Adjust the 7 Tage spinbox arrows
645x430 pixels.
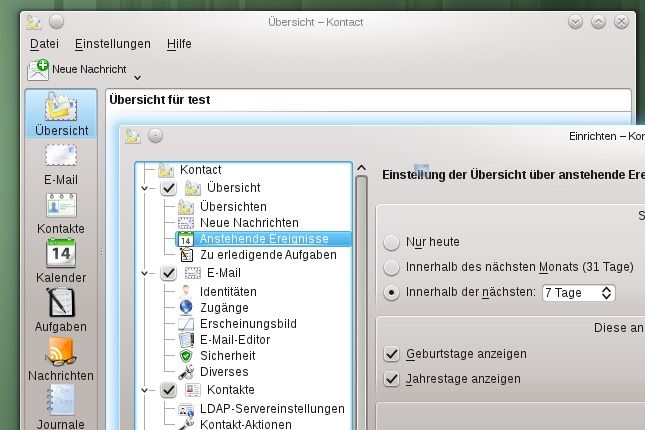[x=606, y=293]
